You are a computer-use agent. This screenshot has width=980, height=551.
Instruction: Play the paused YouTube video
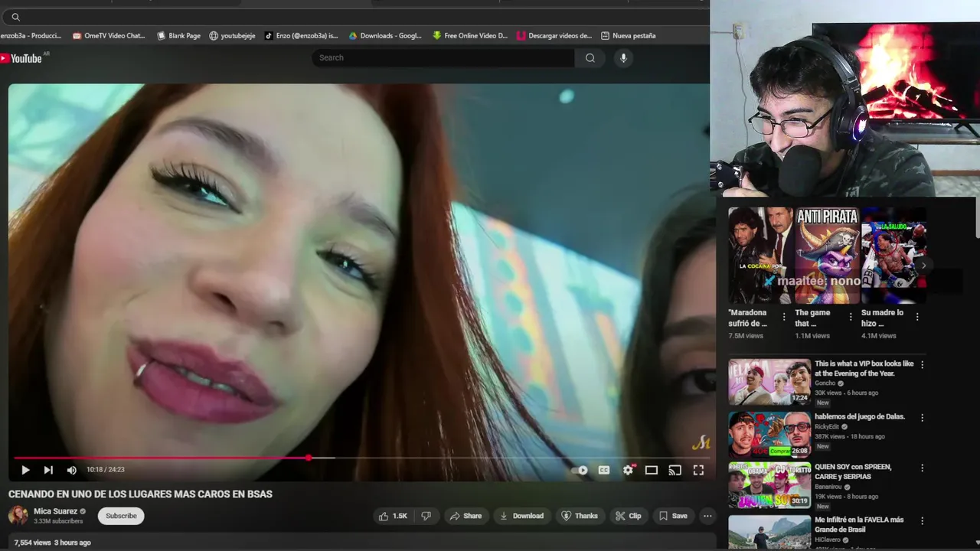(24, 470)
